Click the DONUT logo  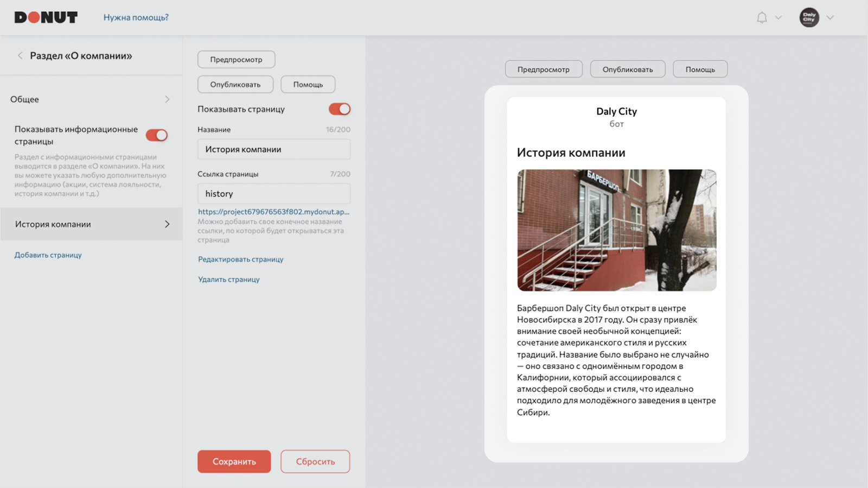pyautogui.click(x=46, y=17)
